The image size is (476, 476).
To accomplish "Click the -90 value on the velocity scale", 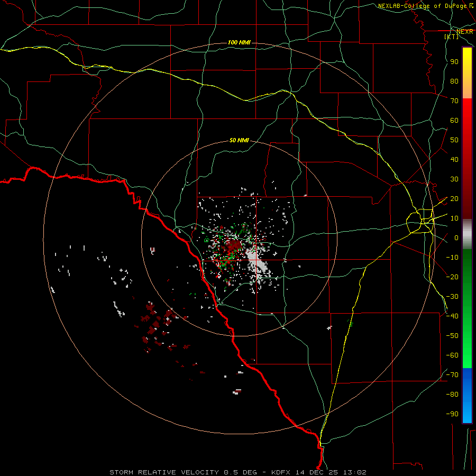I will point(452,414).
